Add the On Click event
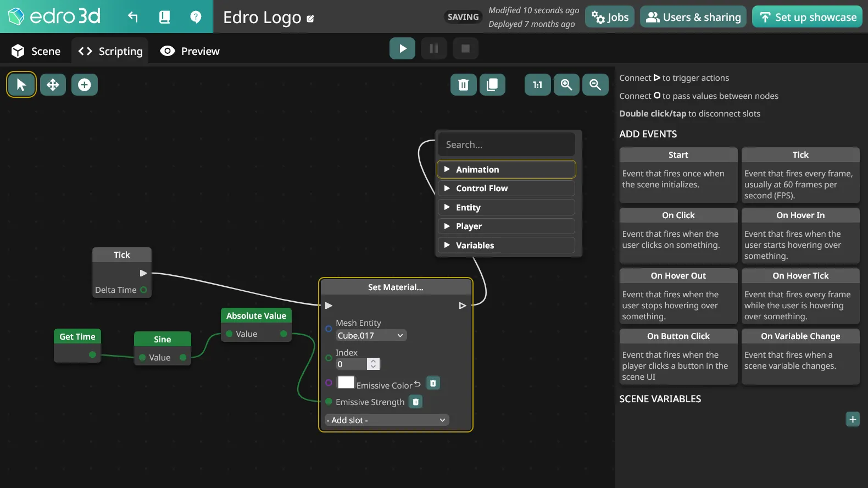The height and width of the screenshot is (488, 868). point(678,236)
